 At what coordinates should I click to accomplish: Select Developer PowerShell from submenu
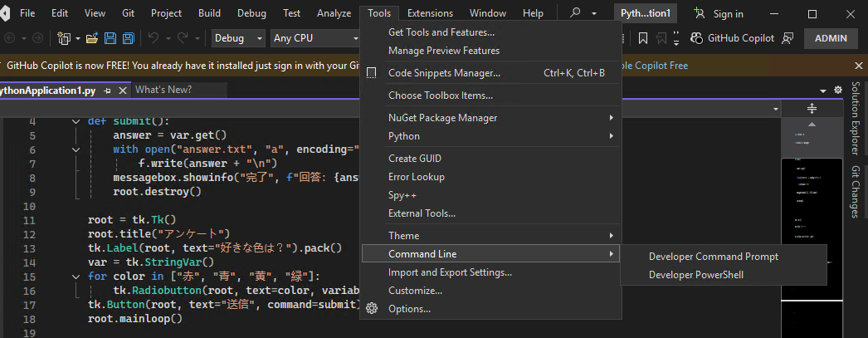click(695, 275)
